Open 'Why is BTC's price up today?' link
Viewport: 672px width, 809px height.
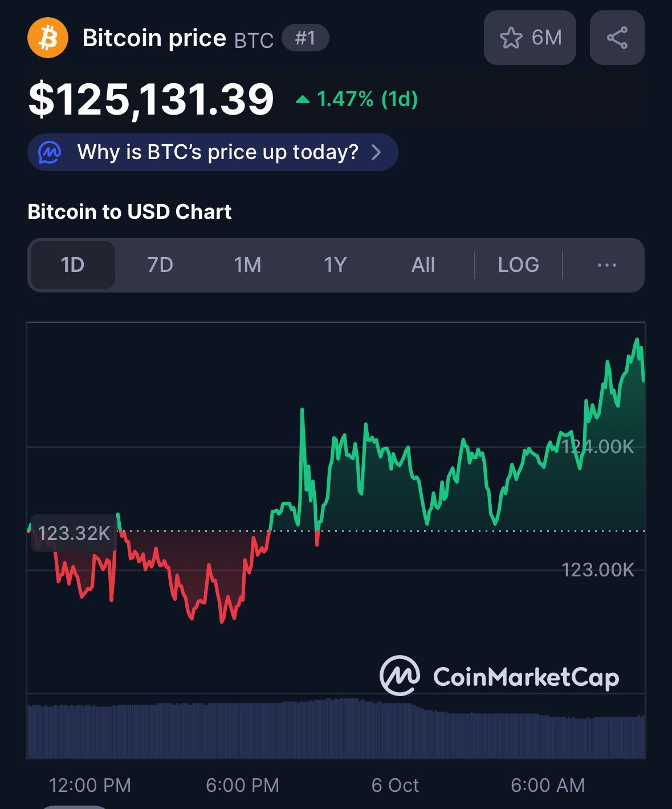[218, 152]
